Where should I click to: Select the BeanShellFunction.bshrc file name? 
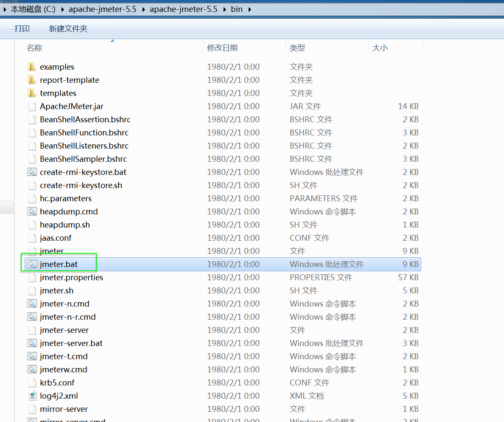pyautogui.click(x=84, y=132)
